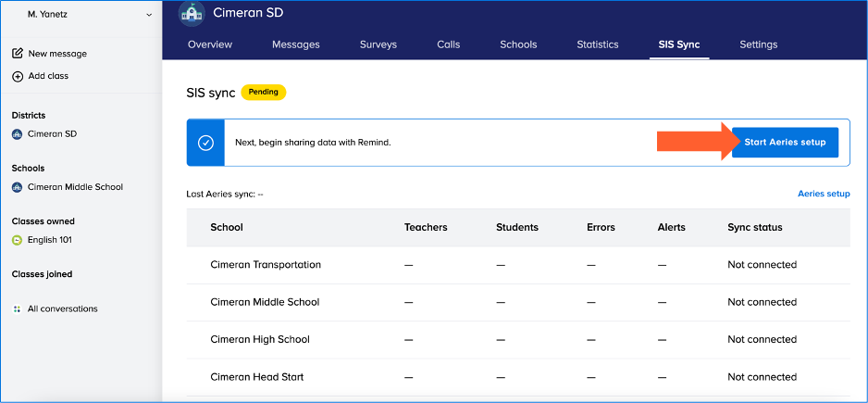The height and width of the screenshot is (403, 868).
Task: Click the Cimeran SD header logo
Action: coord(192,14)
